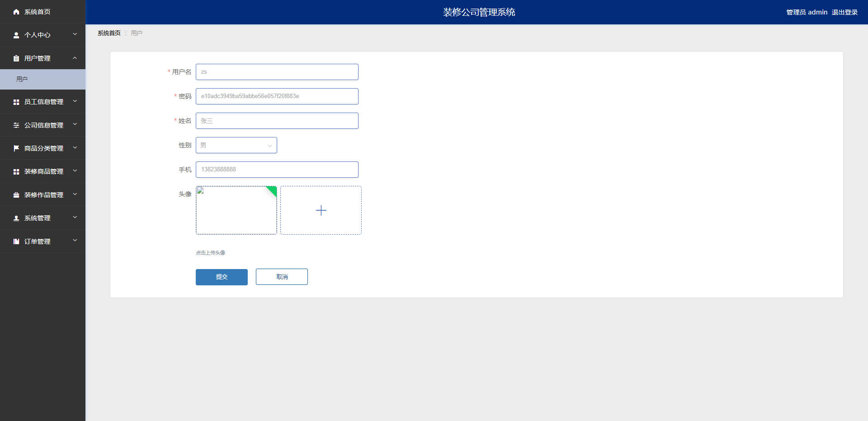Expand 员工信息管理 chevron
Viewport: 868px width, 421px height.
pos(75,101)
